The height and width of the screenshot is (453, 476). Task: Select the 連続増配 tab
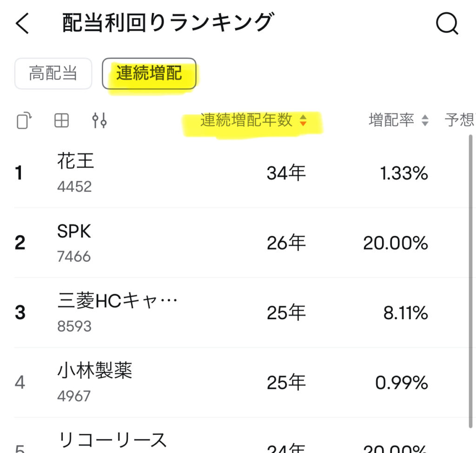click(x=149, y=73)
